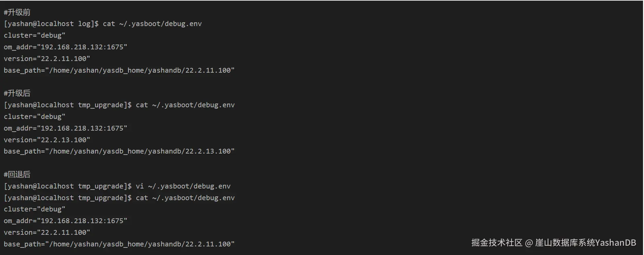Click the version="22.2.13.100" line

[47, 140]
